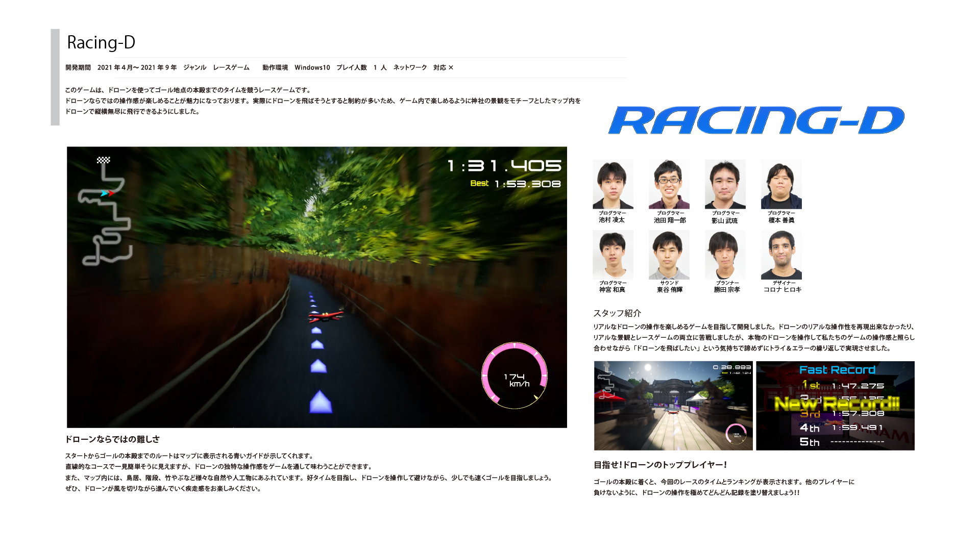
Task: Select staff photo of 神宮 和真
Action: (x=612, y=255)
